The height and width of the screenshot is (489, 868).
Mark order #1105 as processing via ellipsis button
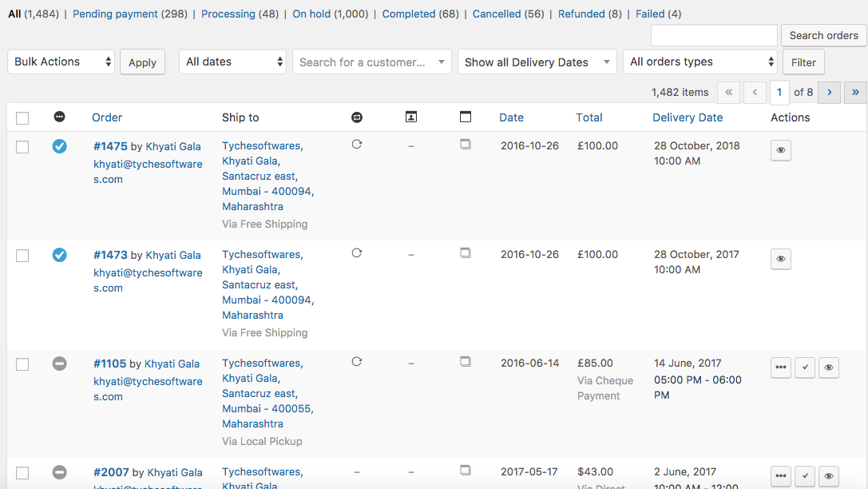(x=780, y=368)
